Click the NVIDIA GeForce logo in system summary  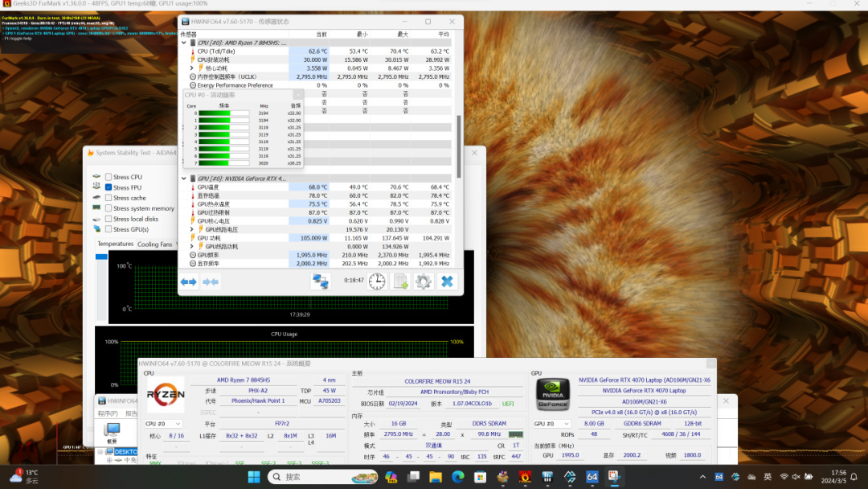[x=552, y=394]
